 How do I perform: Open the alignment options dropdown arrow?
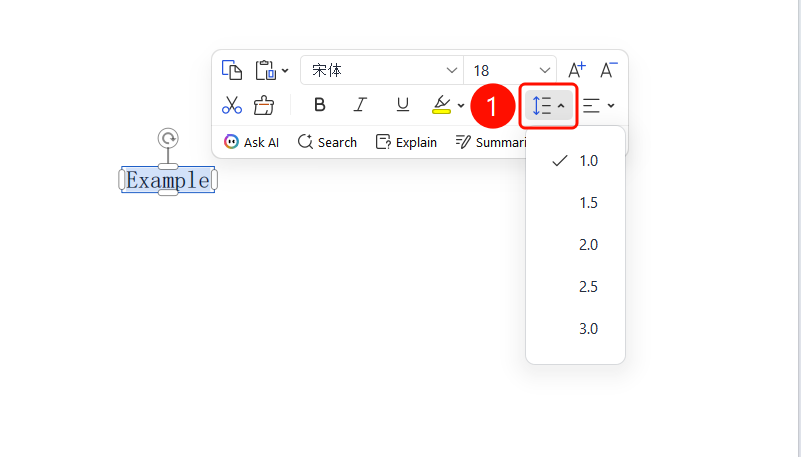[611, 106]
